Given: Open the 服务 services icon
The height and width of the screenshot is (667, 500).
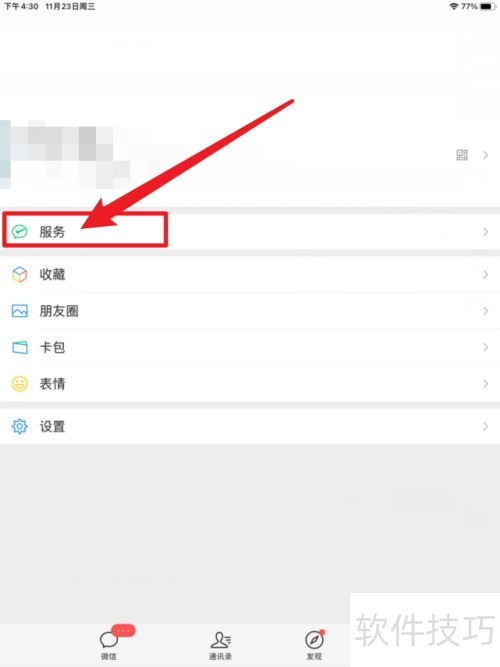Looking at the screenshot, I should (x=20, y=232).
